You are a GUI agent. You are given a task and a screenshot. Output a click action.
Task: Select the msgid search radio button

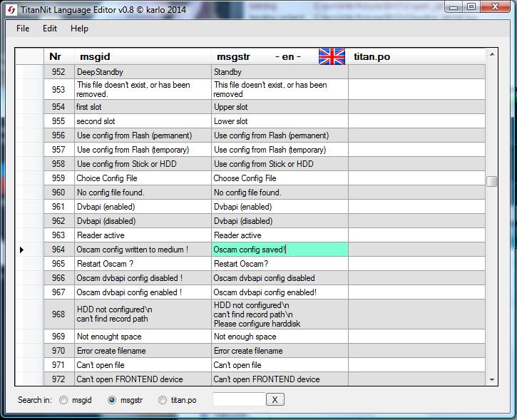click(64, 400)
